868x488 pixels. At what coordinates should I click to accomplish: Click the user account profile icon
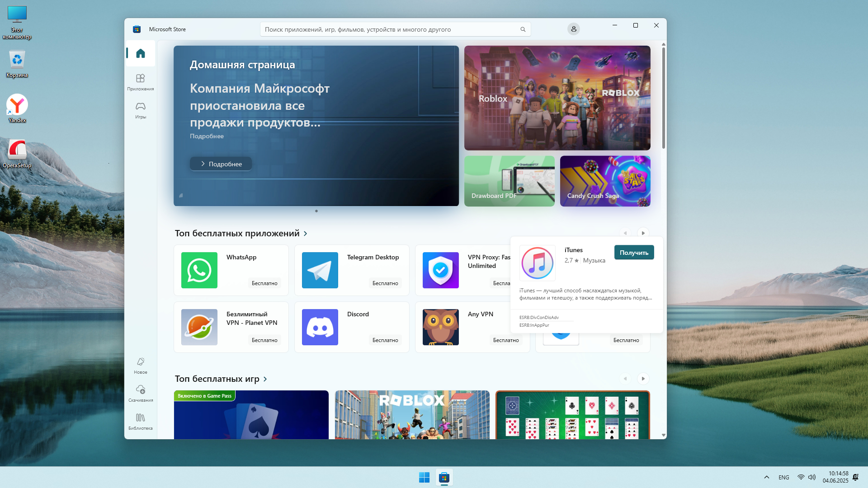(x=573, y=29)
